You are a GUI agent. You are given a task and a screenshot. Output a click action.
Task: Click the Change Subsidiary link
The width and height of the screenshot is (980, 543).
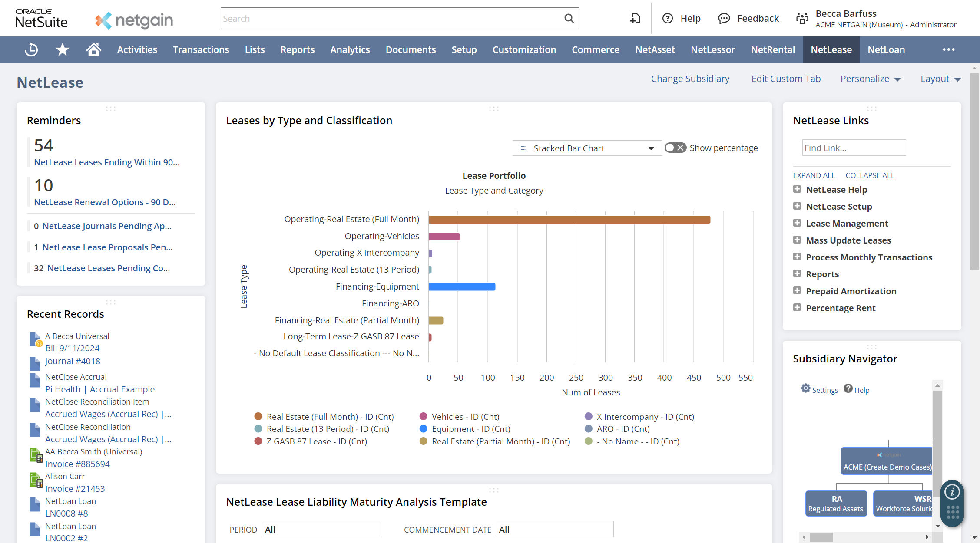[x=690, y=79]
